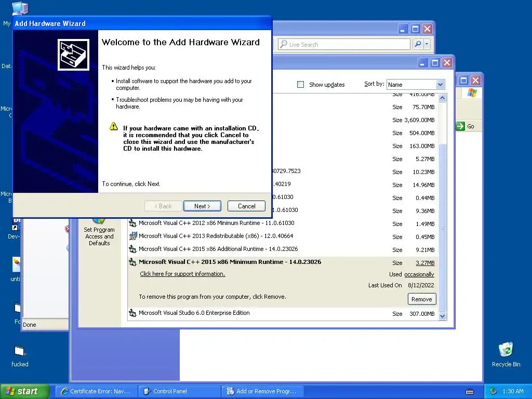
Task: Click the Done status text in browser window
Action: pyautogui.click(x=30, y=325)
